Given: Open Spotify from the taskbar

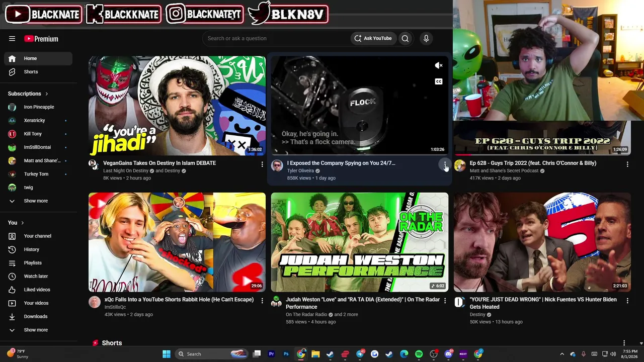Looking at the screenshot, I should 419,354.
